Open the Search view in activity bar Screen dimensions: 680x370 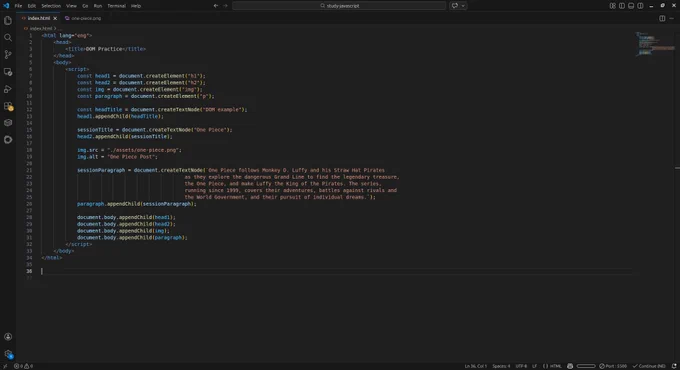pos(8,38)
